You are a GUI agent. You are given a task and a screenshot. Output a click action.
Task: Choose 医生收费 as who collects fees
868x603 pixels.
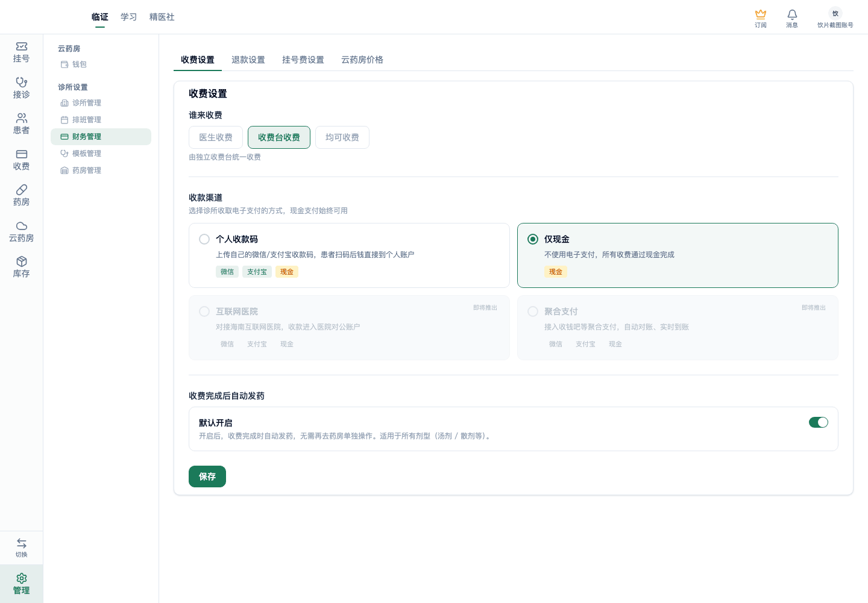(216, 137)
